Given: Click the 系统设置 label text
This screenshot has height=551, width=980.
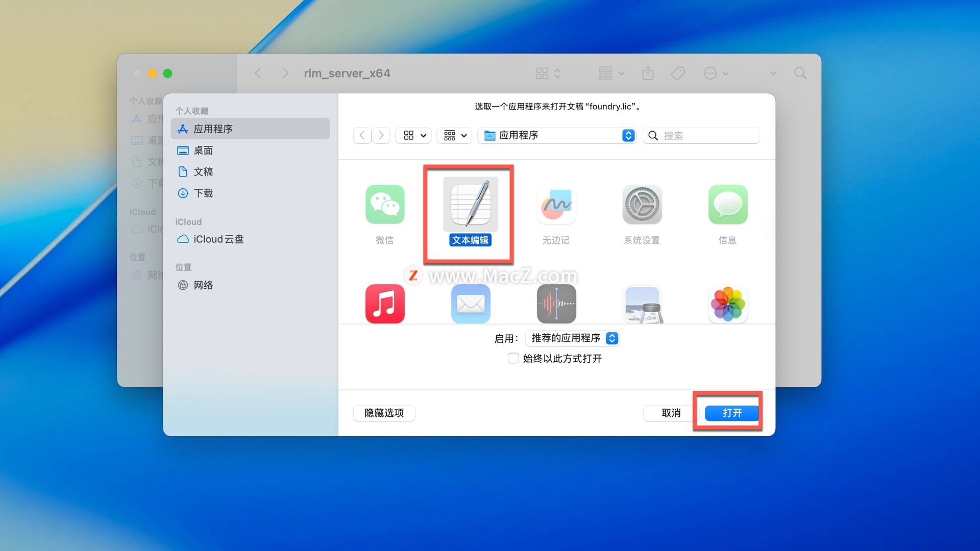Looking at the screenshot, I should coord(642,240).
